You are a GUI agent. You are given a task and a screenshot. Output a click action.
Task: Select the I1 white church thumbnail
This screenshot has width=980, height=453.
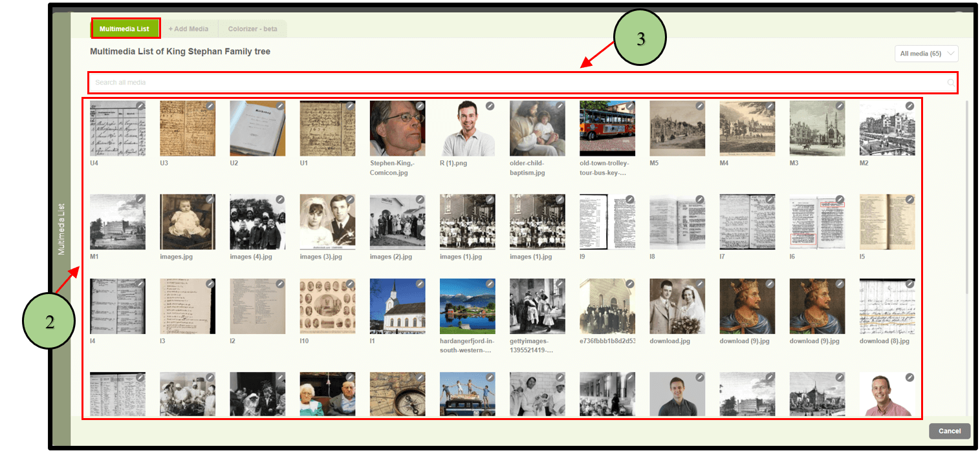(x=397, y=306)
